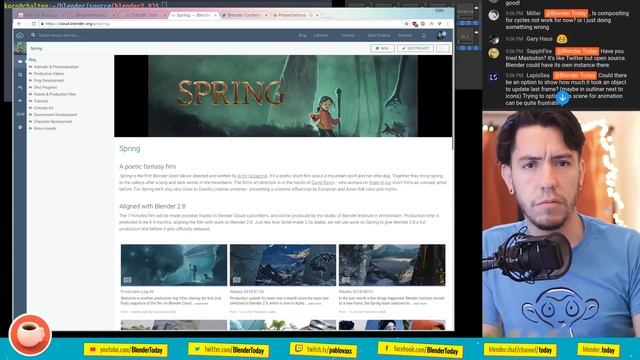
Task: Click the Edit Project button
Action: coord(415,48)
